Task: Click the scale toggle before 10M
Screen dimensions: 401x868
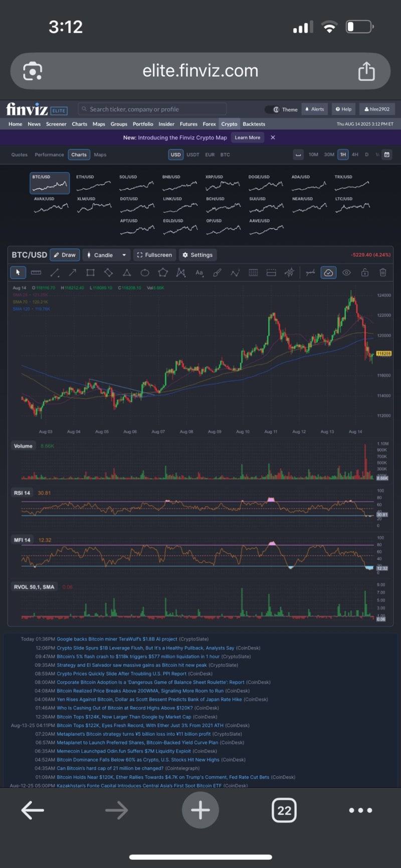Action: 298,155
